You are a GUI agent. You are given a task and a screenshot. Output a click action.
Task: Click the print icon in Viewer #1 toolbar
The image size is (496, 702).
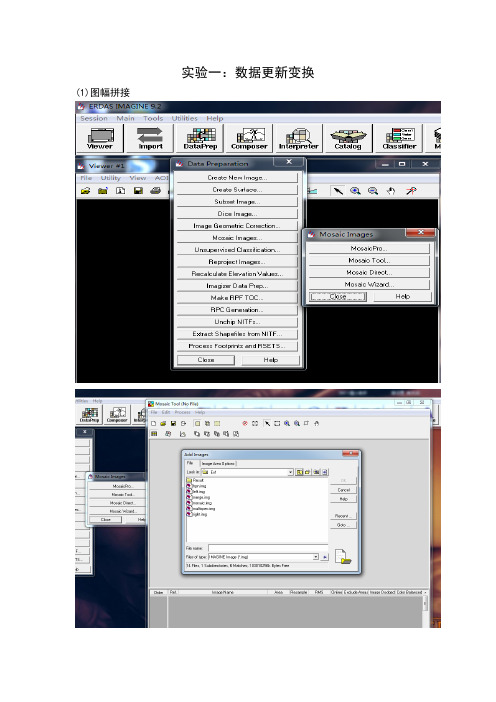(x=155, y=191)
